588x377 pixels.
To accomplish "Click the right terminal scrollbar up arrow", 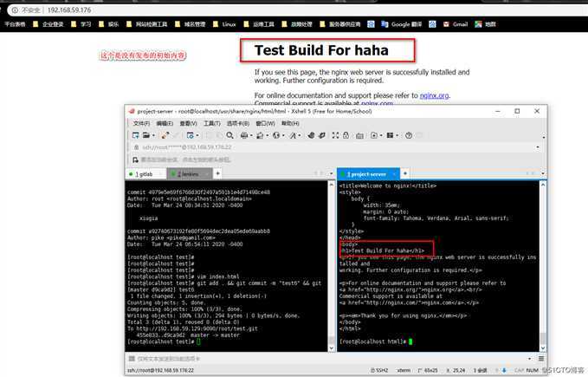I will tap(543, 185).
